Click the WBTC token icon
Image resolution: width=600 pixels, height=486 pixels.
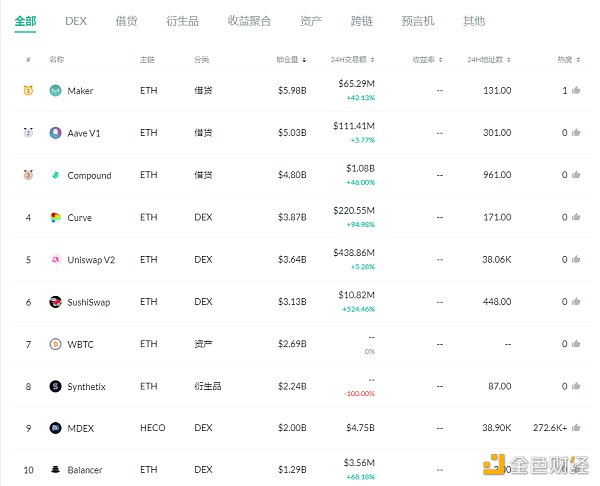pyautogui.click(x=55, y=344)
